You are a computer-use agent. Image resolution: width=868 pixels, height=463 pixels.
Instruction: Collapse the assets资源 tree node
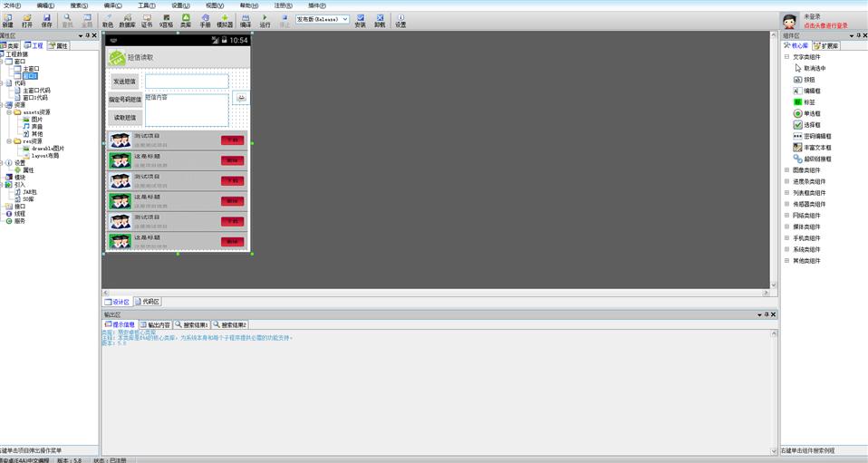click(9, 112)
